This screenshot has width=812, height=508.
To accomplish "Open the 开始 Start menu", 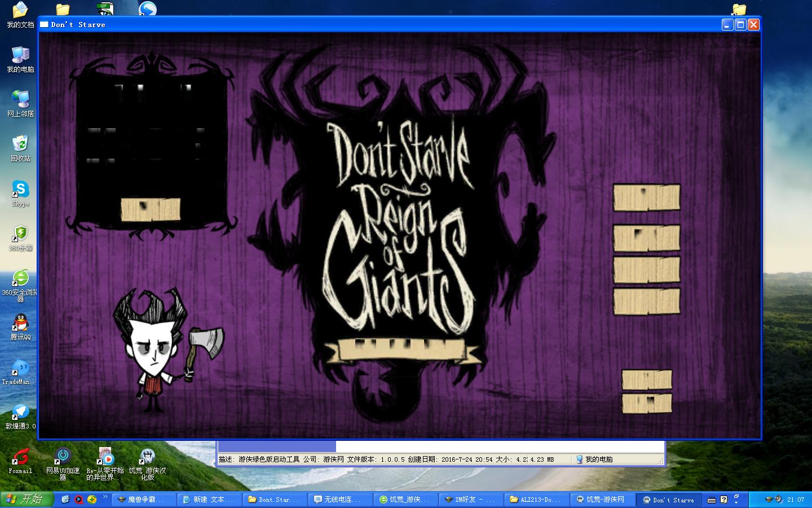I will (x=27, y=500).
